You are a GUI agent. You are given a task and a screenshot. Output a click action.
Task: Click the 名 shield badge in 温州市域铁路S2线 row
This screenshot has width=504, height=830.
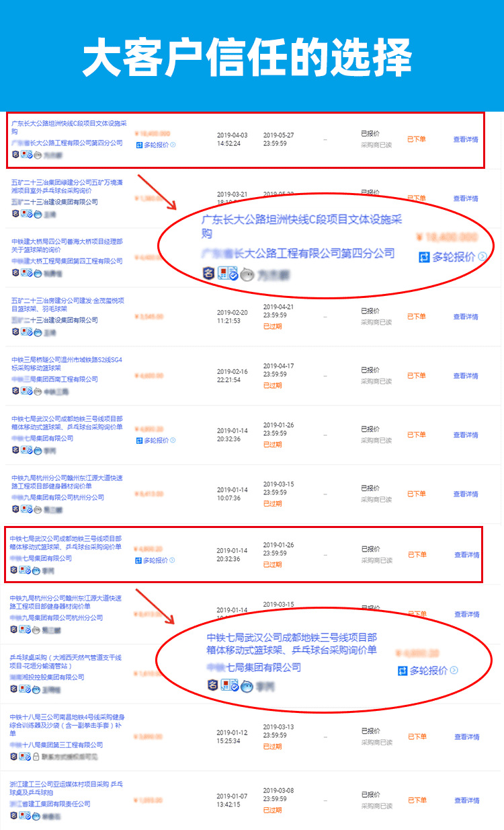click(15, 391)
